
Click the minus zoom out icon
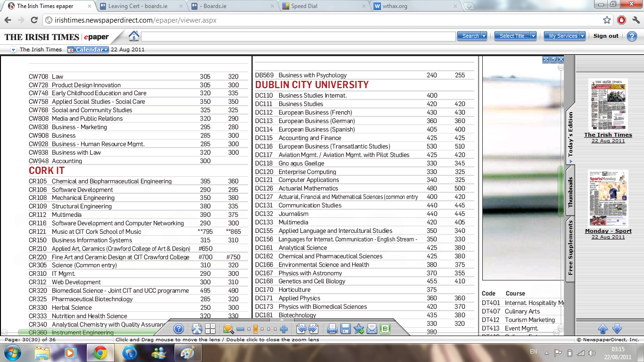[x=240, y=329]
